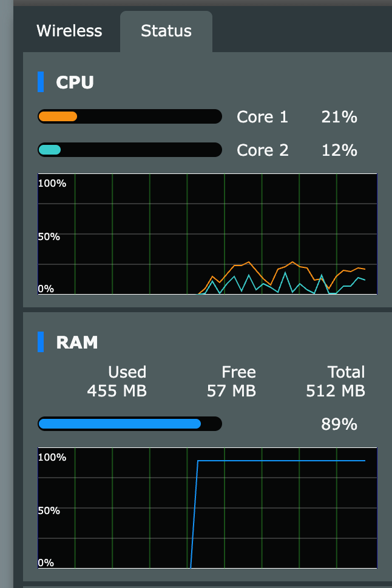The width and height of the screenshot is (392, 588).
Task: Click the Core 2 label
Action: tap(262, 150)
